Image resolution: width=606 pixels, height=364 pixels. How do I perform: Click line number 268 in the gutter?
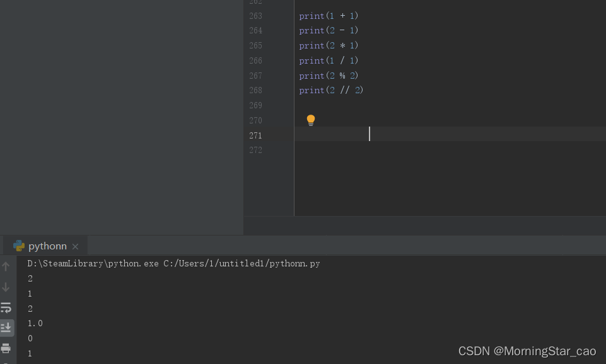[x=255, y=91]
